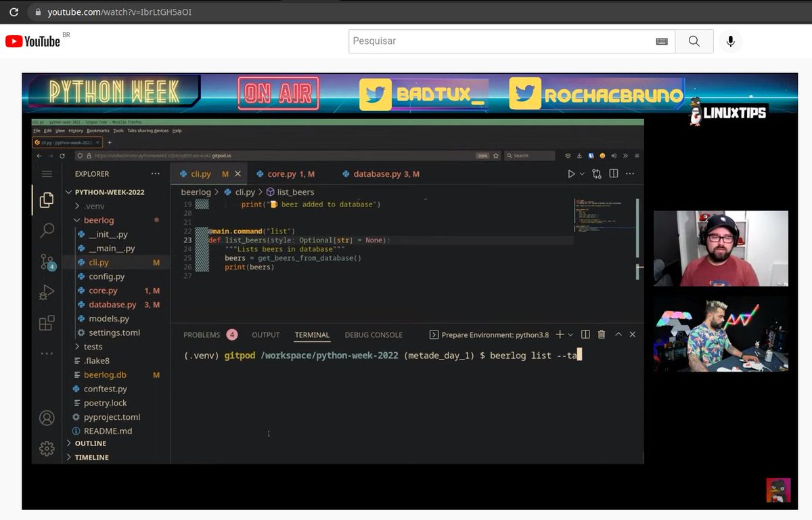Viewport: 812px width, 520px height.
Task: Select Prepare Environment: python3.8 terminal
Action: coord(491,334)
